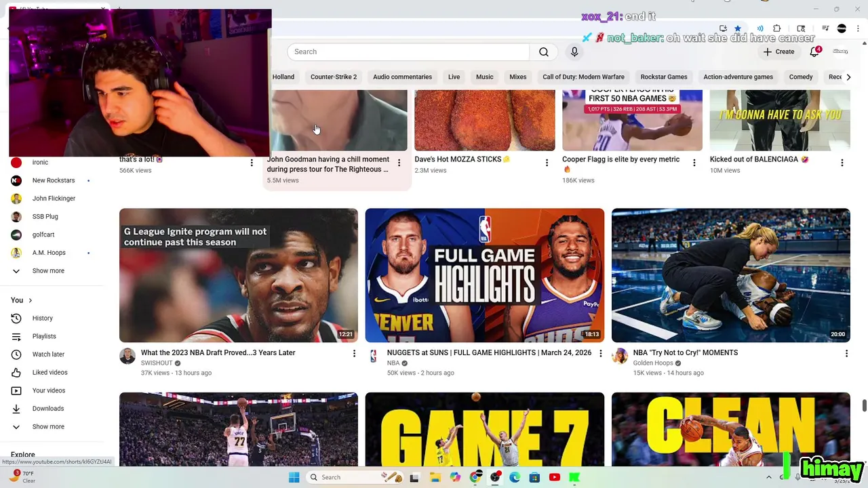The height and width of the screenshot is (488, 868).
Task: Select the Counter-Strike 2 chip
Action: click(334, 77)
